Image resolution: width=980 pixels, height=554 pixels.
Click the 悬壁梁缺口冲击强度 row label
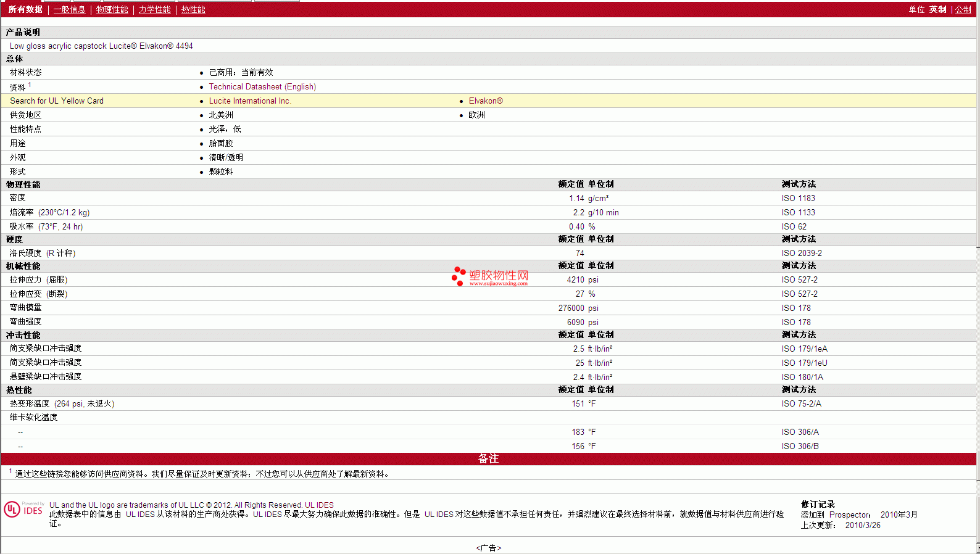click(46, 377)
